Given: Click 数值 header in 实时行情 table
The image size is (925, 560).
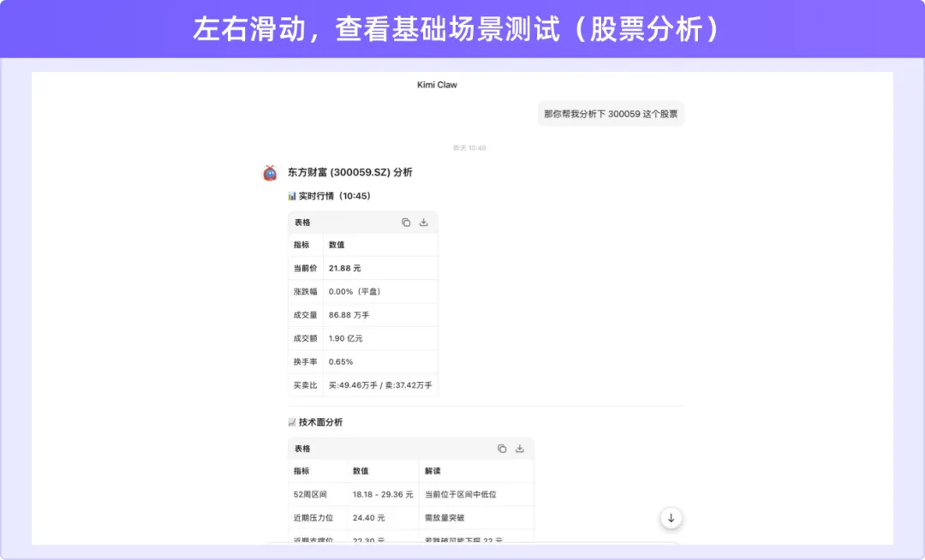Looking at the screenshot, I should pyautogui.click(x=337, y=245).
